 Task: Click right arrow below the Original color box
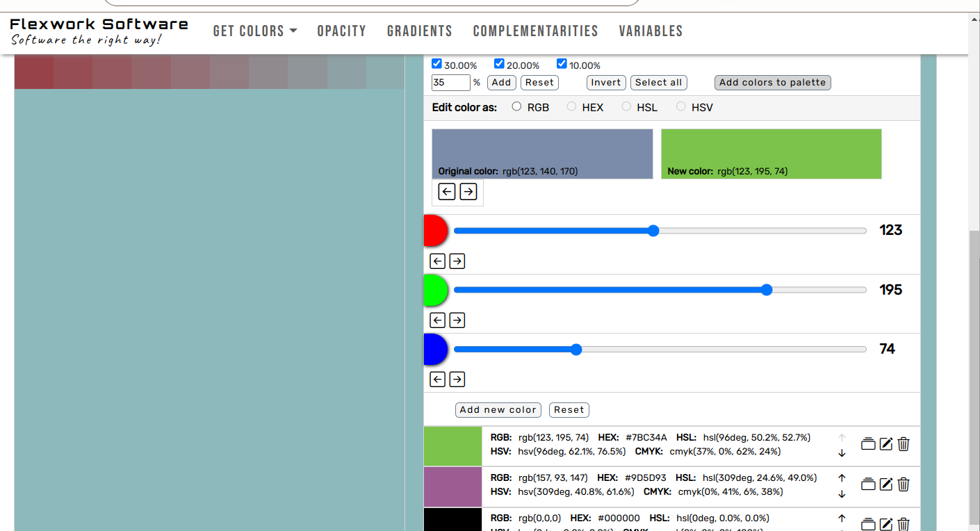468,191
